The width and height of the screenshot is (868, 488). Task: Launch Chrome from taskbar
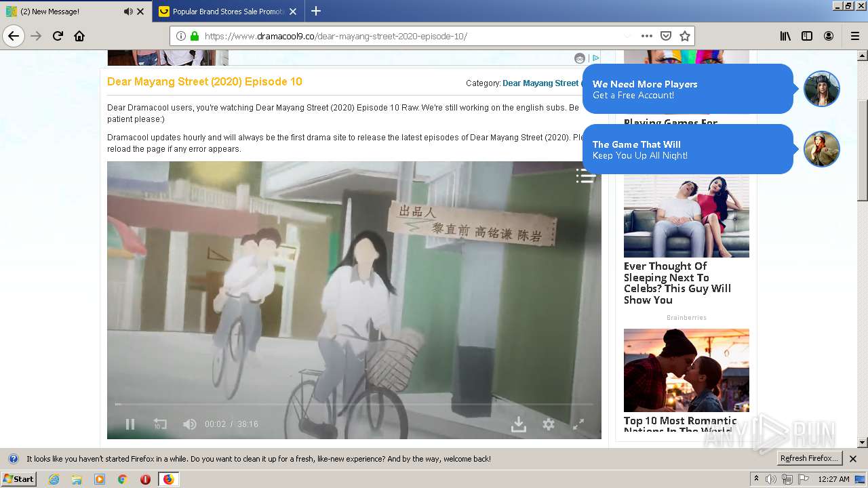coord(122,479)
